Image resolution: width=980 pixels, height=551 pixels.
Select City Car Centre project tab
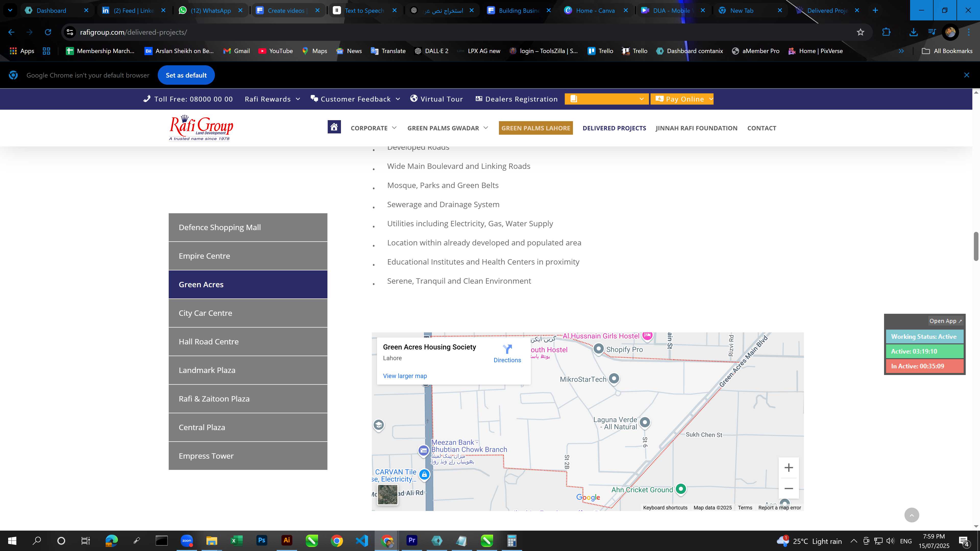(x=248, y=313)
